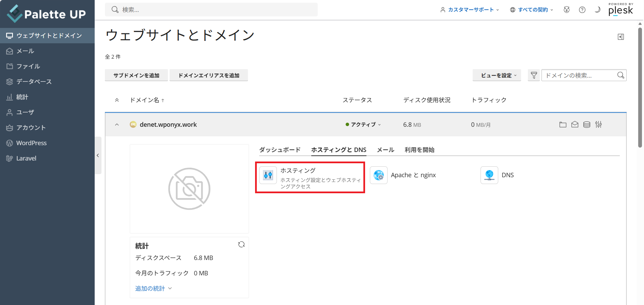Image resolution: width=644 pixels, height=305 pixels.
Task: Click the トラフィック column header
Action: point(489,100)
